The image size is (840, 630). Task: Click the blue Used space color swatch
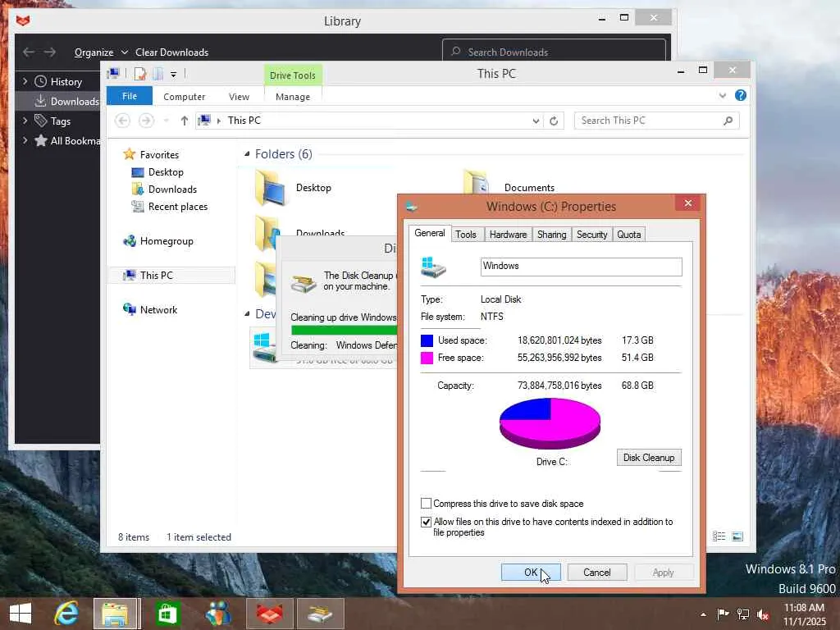point(427,340)
